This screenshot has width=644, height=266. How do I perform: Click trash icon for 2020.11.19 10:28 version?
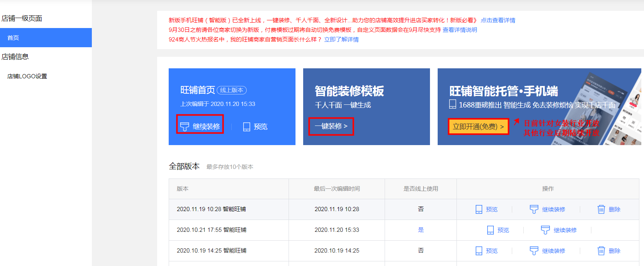tap(601, 209)
